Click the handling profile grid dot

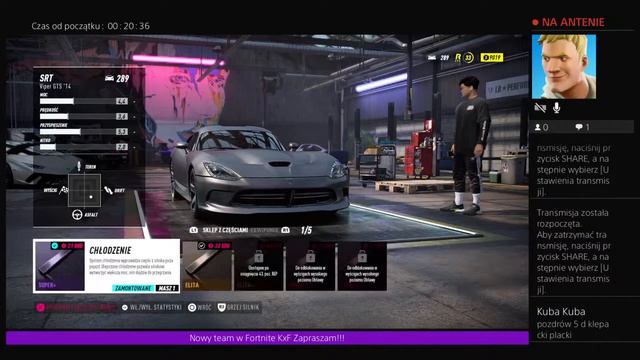tap(91, 197)
